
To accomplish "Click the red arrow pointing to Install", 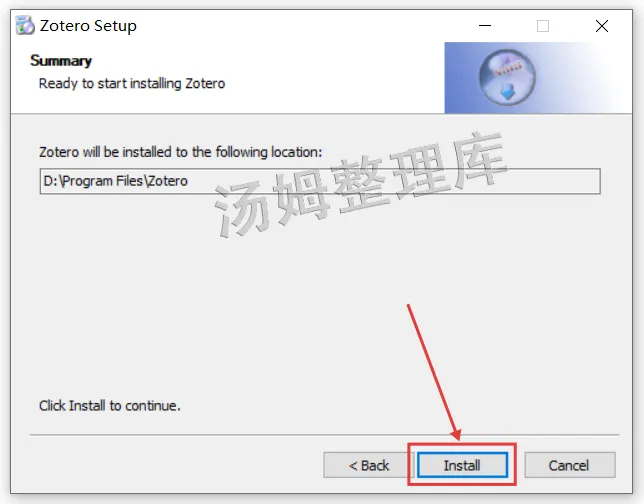I will coord(435,373).
